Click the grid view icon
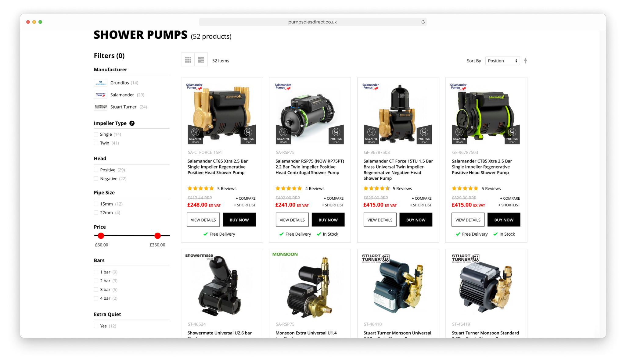Image resolution: width=626 pixels, height=364 pixels. click(188, 61)
